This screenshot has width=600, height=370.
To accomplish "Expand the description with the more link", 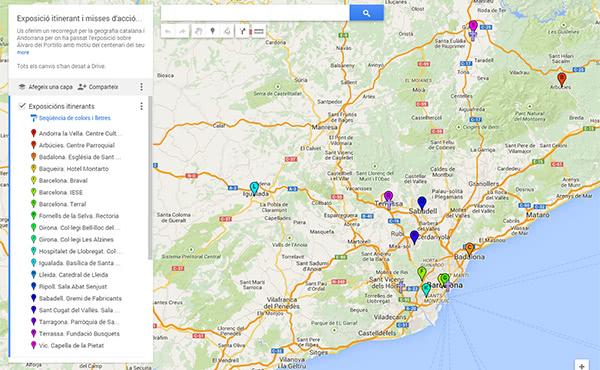I will (23, 52).
